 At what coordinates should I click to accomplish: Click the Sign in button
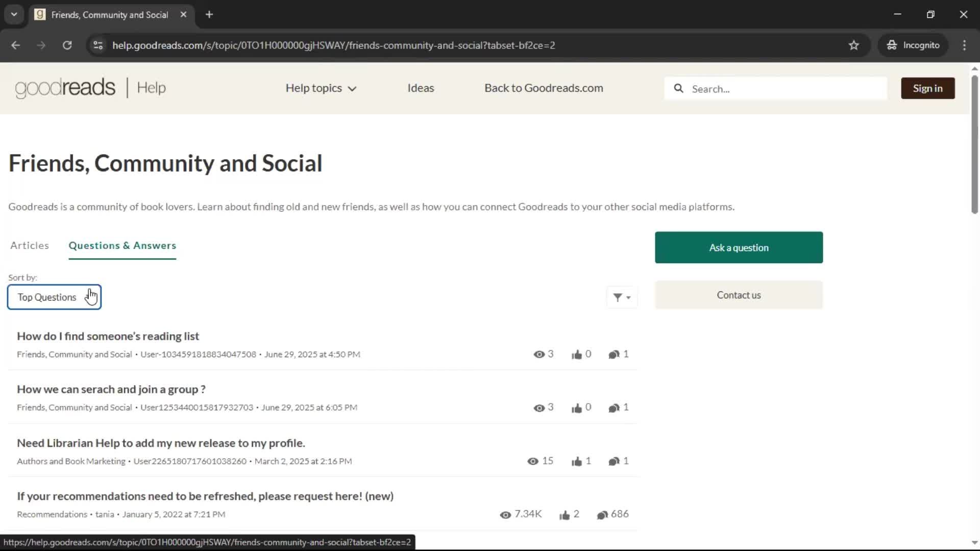[x=927, y=88]
